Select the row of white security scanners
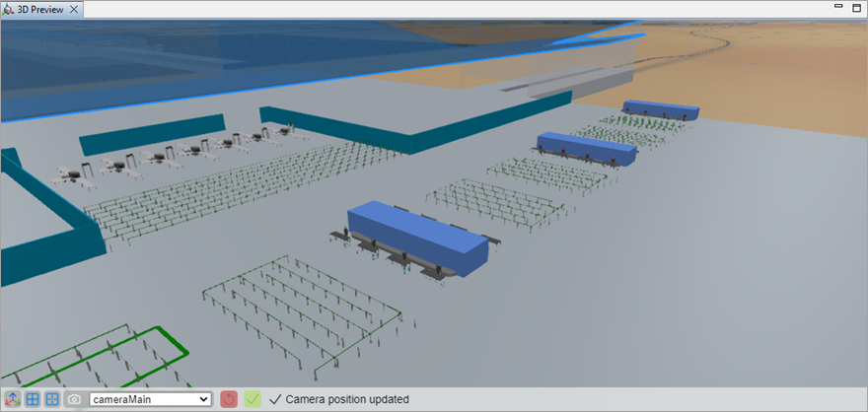Viewport: 868px width, 412px height. tap(178, 155)
